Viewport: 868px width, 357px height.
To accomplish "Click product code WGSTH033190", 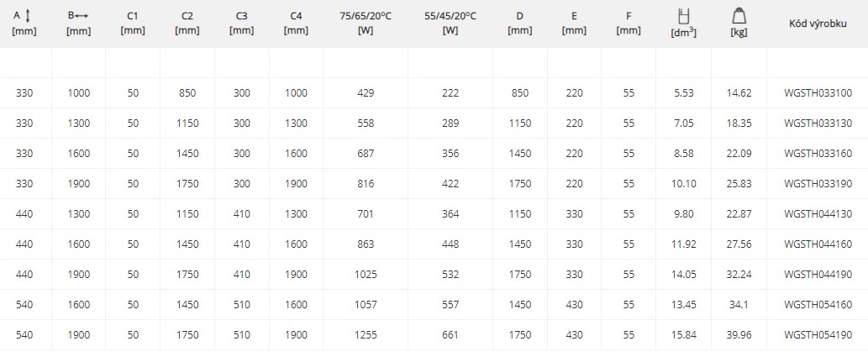I will [x=817, y=184].
